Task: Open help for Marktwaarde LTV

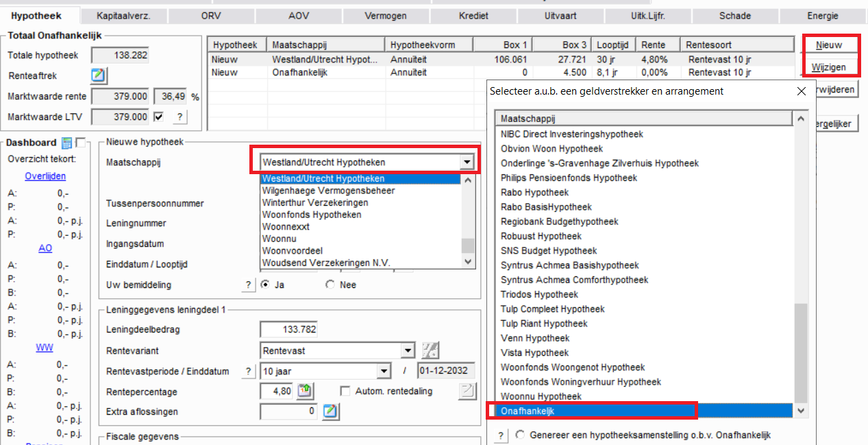Action: click(179, 117)
